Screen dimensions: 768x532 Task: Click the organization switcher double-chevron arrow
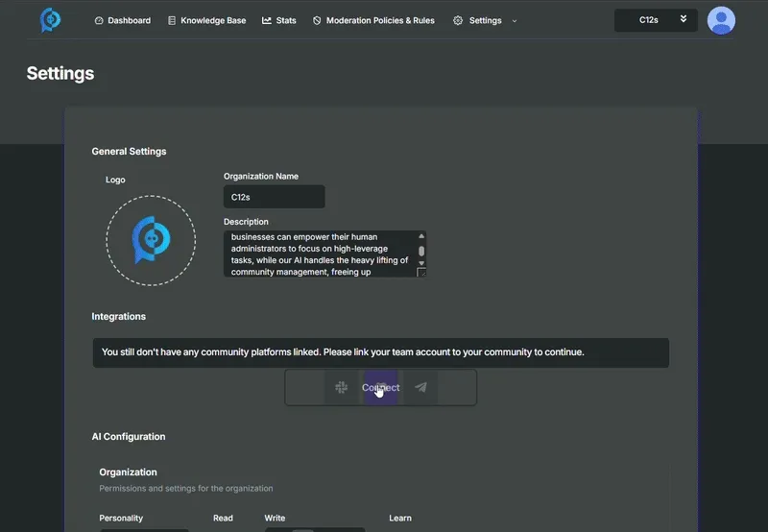tap(683, 19)
